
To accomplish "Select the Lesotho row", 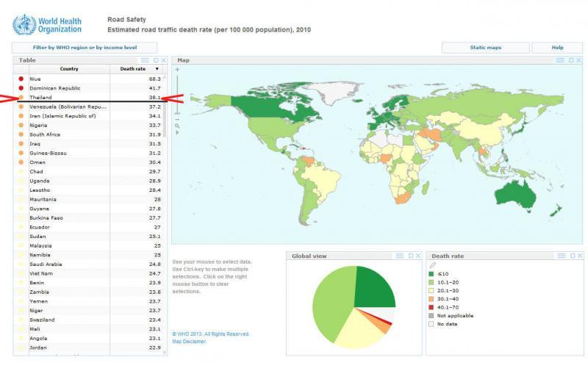I will tap(90, 190).
